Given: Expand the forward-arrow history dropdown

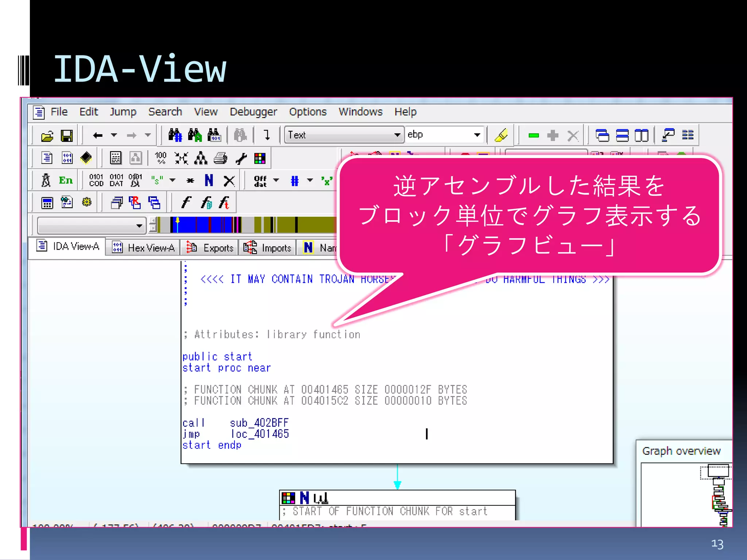Looking at the screenshot, I should (148, 135).
